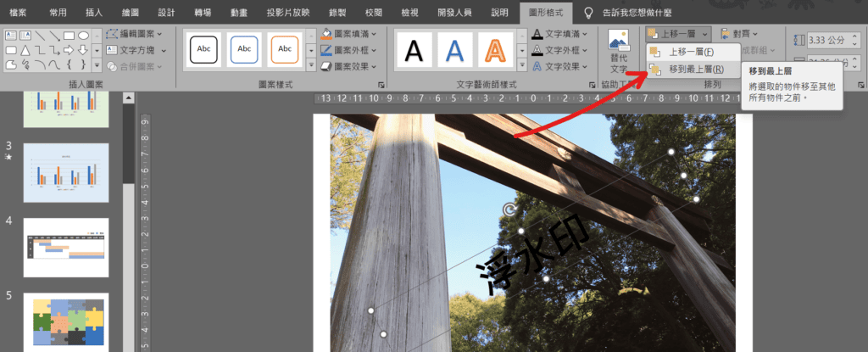Image resolution: width=868 pixels, height=352 pixels.
Task: Open the 編輯圖案 dropdown
Action: click(135, 34)
